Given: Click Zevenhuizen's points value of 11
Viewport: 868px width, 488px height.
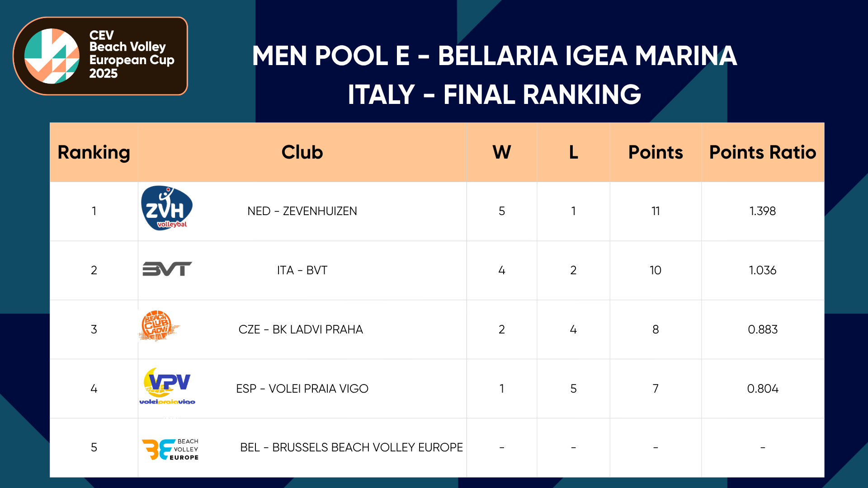Looking at the screenshot, I should [655, 211].
